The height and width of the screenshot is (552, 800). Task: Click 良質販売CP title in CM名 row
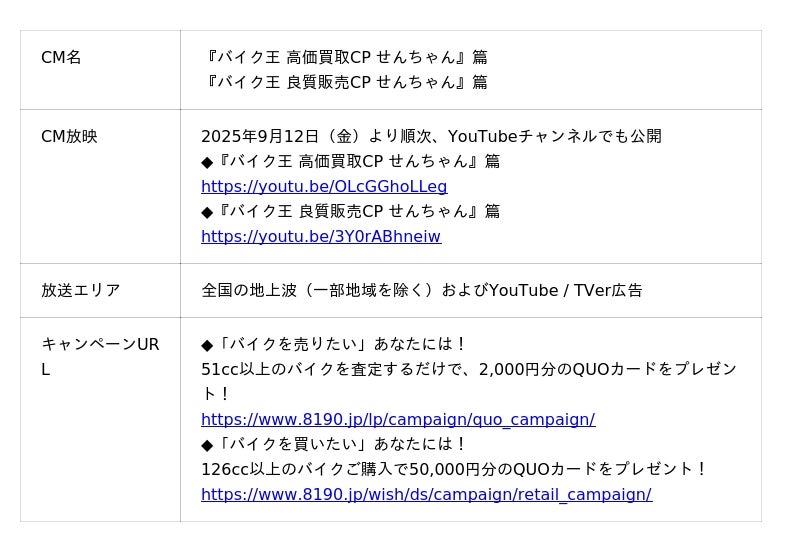click(344, 83)
